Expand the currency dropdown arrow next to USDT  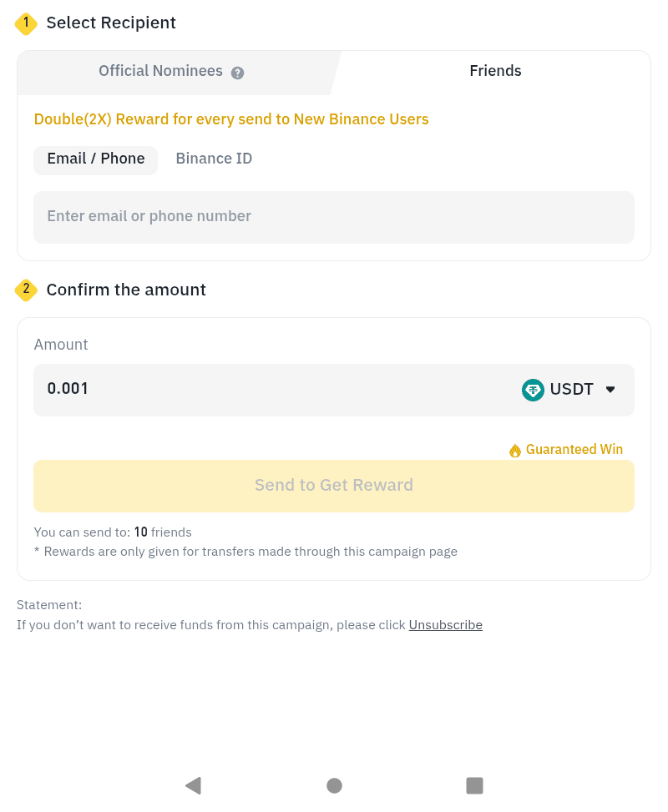pos(610,390)
